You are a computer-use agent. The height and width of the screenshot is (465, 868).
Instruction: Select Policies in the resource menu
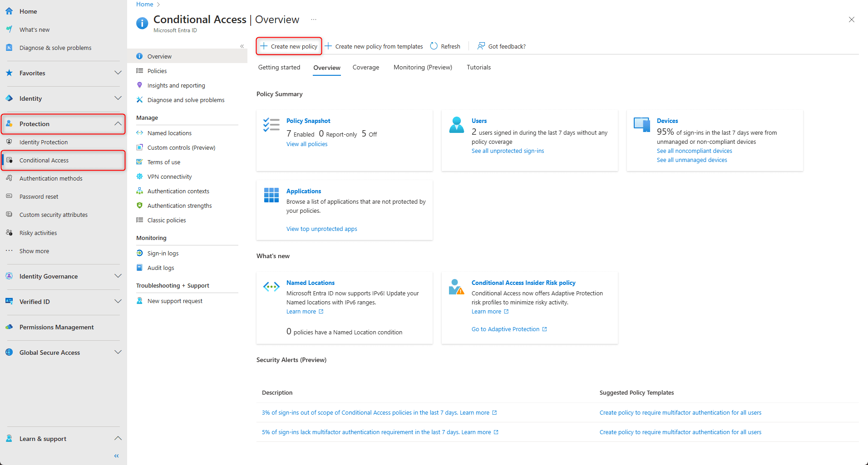(x=187, y=71)
